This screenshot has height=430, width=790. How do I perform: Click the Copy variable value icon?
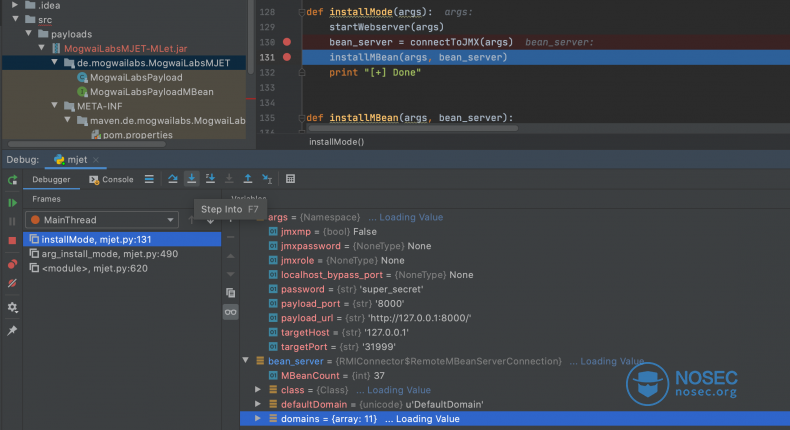(x=230, y=293)
